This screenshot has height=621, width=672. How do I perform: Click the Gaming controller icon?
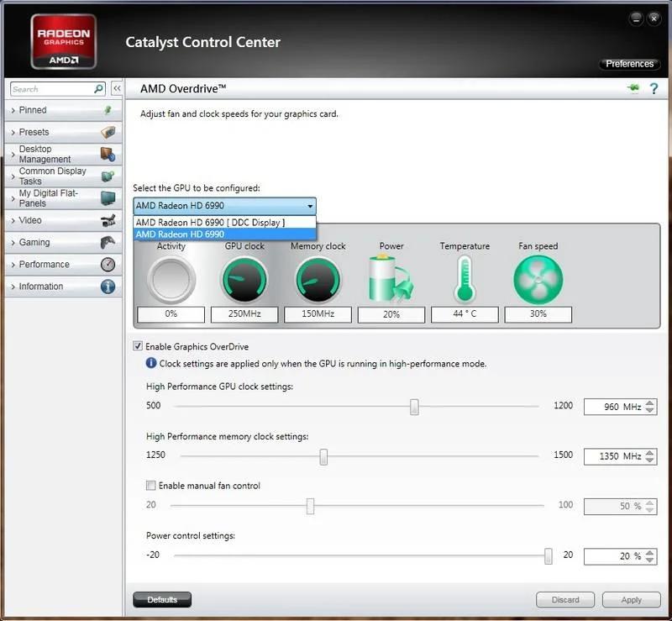(108, 242)
